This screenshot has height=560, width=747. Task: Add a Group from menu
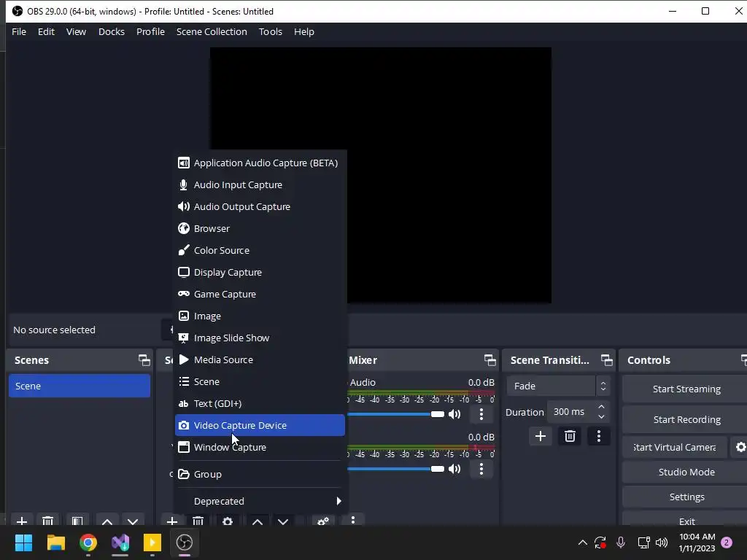point(260,474)
